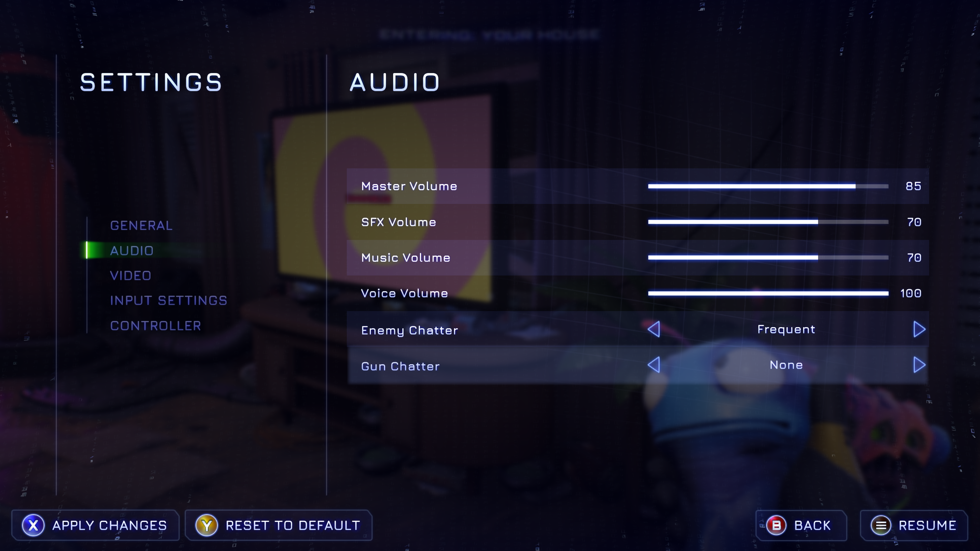Open the General settings tab

click(141, 225)
